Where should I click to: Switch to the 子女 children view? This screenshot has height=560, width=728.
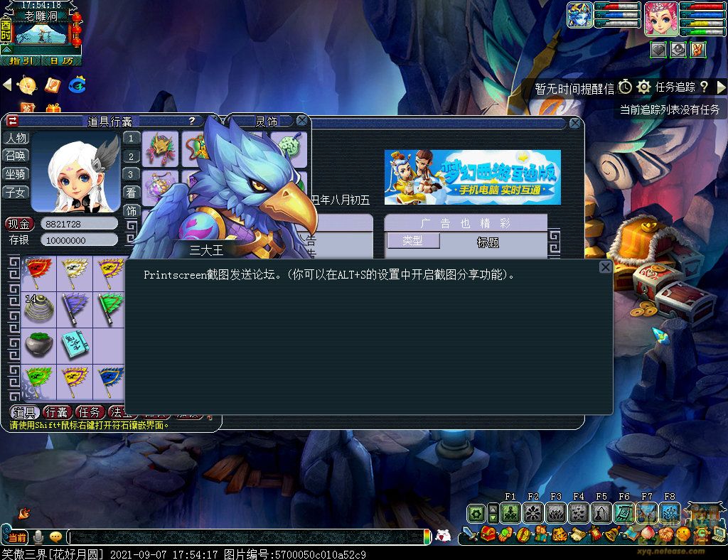[16, 192]
